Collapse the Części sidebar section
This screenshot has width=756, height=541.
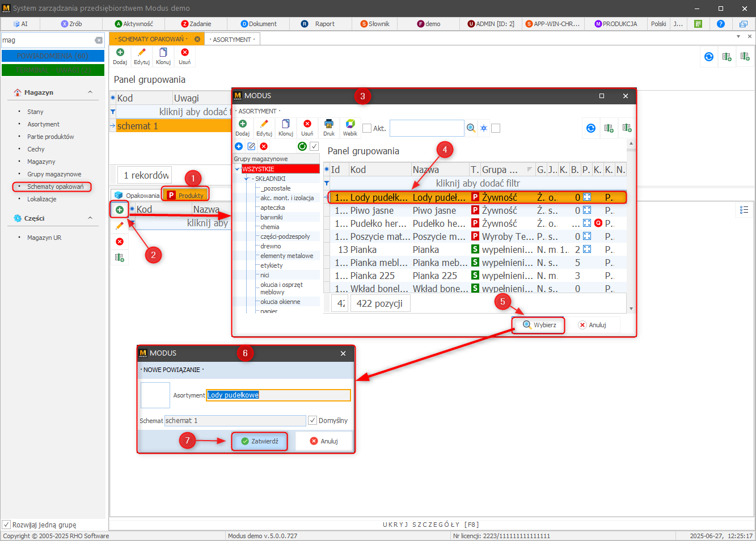point(90,218)
